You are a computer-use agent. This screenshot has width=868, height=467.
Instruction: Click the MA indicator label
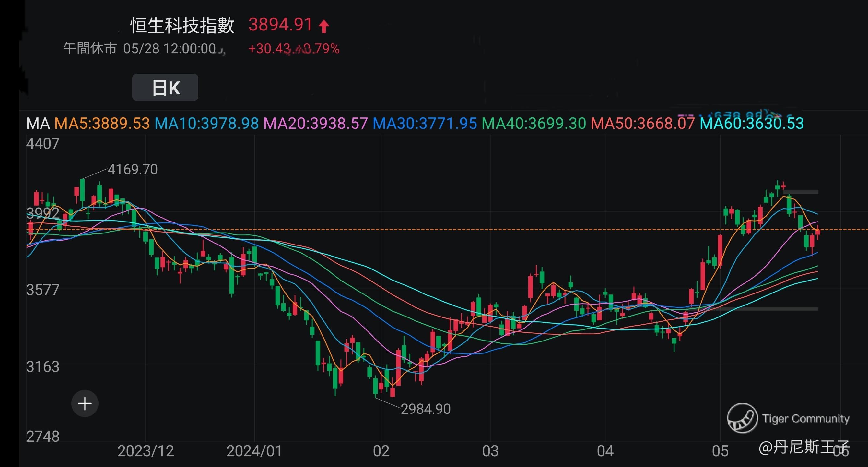coord(38,124)
